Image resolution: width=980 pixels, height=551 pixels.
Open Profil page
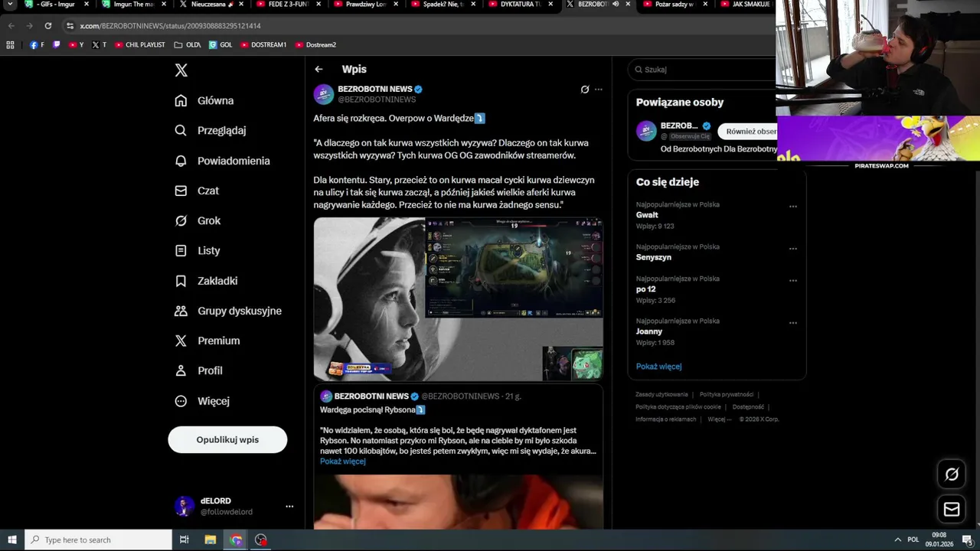tap(198, 370)
